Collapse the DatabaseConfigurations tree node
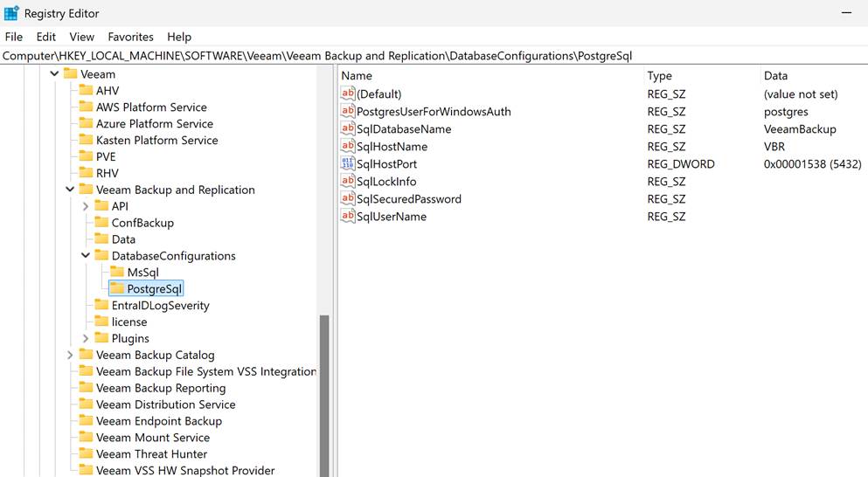The width and height of the screenshot is (868, 477). click(86, 256)
